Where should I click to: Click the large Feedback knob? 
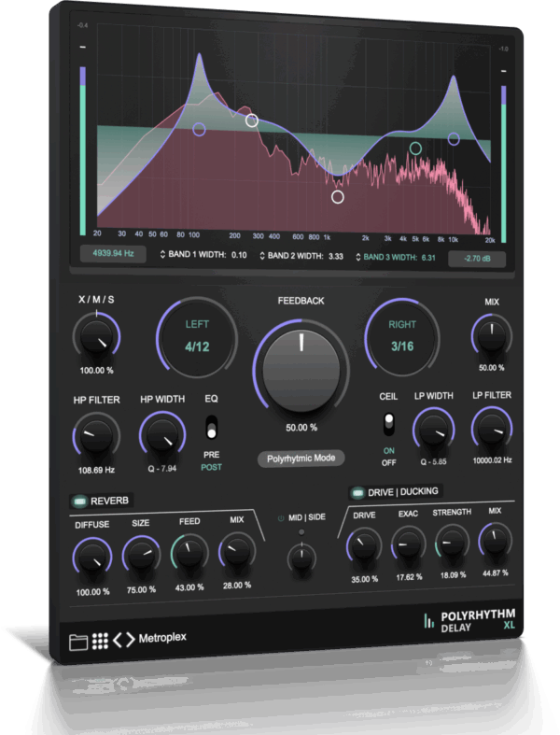(301, 371)
